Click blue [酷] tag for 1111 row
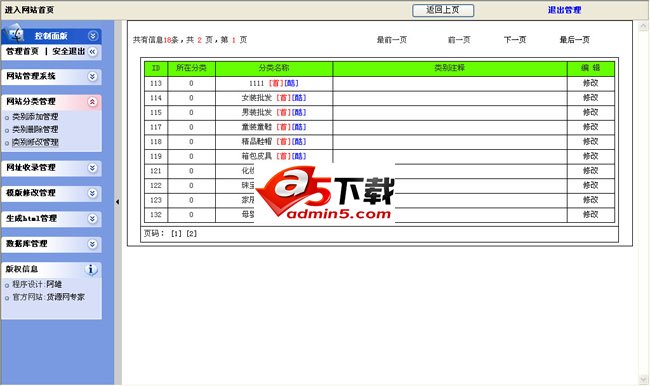 coord(291,83)
